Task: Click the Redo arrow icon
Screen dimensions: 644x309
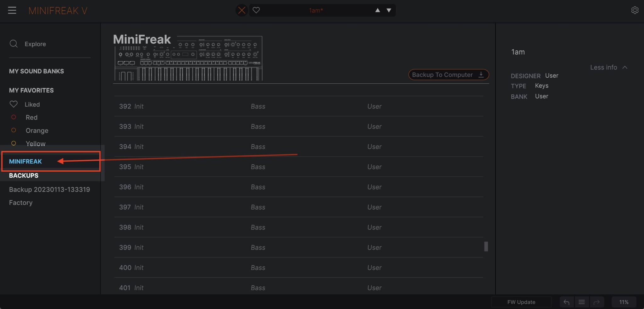Action: point(597,302)
